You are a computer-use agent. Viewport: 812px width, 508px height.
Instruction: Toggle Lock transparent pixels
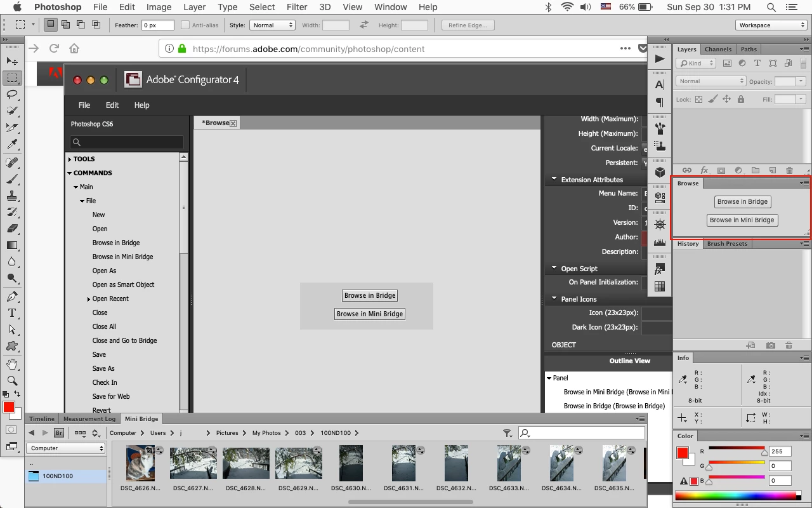698,99
